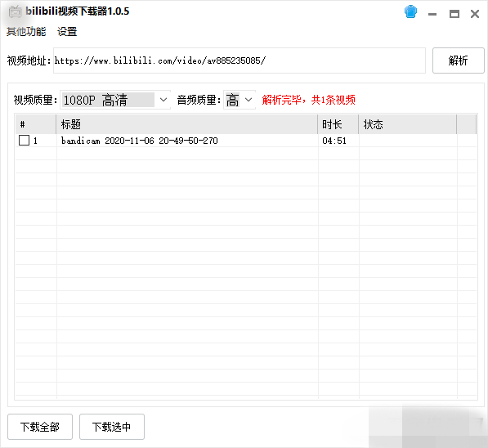Open the 音频质量 高 dropdown
Viewport: 488px width, 448px height.
(239, 100)
